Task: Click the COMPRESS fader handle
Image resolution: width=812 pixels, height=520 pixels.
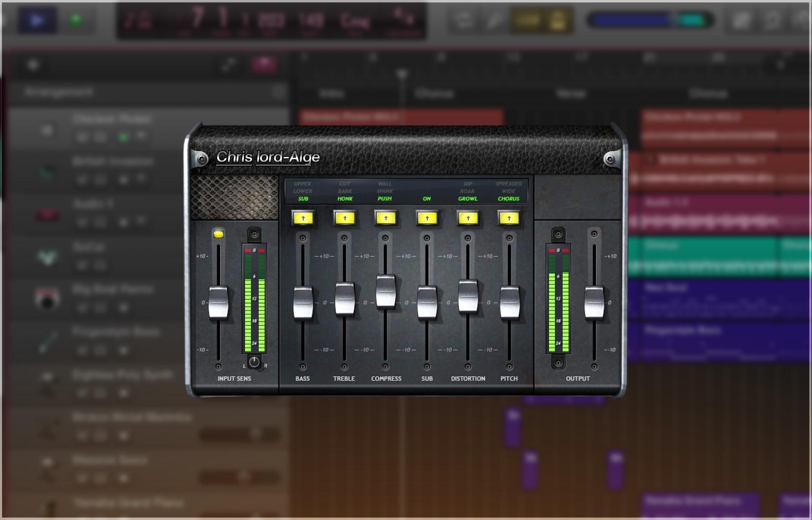Action: pyautogui.click(x=386, y=291)
